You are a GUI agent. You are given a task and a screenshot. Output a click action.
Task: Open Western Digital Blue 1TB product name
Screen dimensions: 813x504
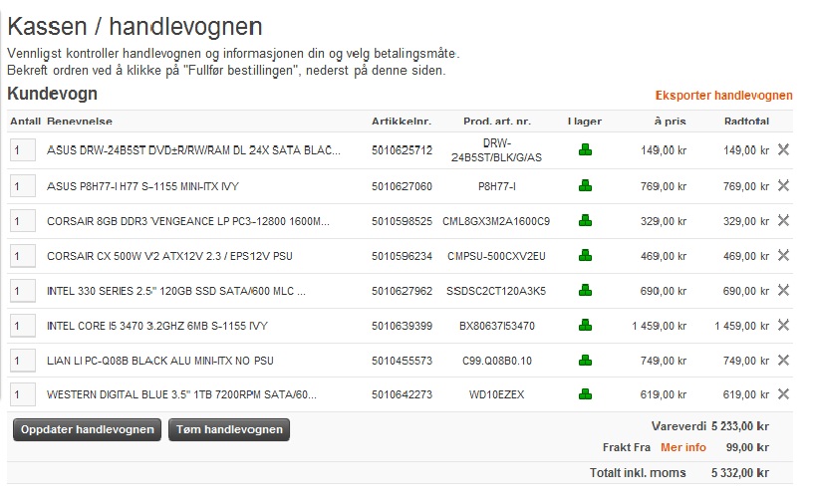pos(181,394)
